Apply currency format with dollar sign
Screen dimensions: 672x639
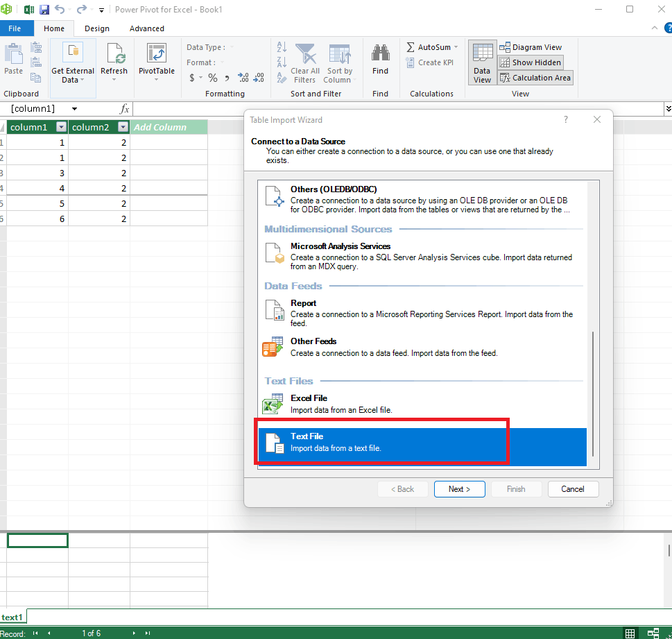192,78
